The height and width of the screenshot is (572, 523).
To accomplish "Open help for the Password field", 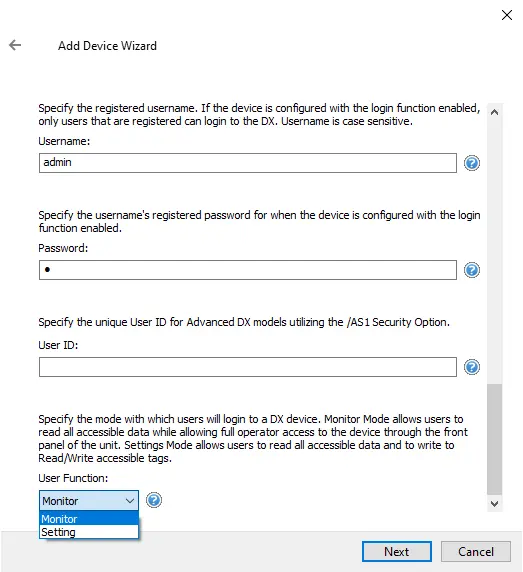I will [472, 270].
